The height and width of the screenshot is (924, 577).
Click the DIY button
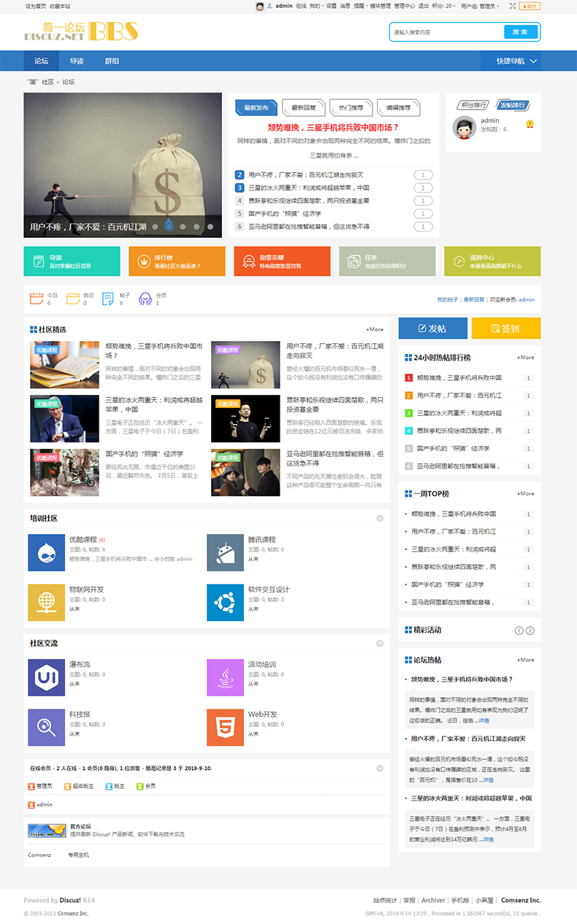pyautogui.click(x=530, y=6)
